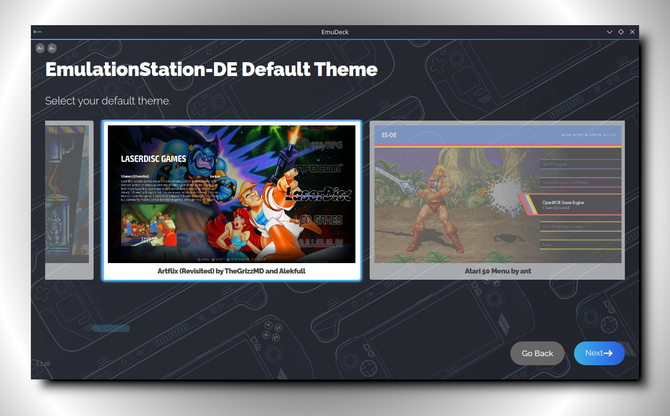Minimize the EmuDeck window
This screenshot has width=670, height=416.
[x=609, y=32]
